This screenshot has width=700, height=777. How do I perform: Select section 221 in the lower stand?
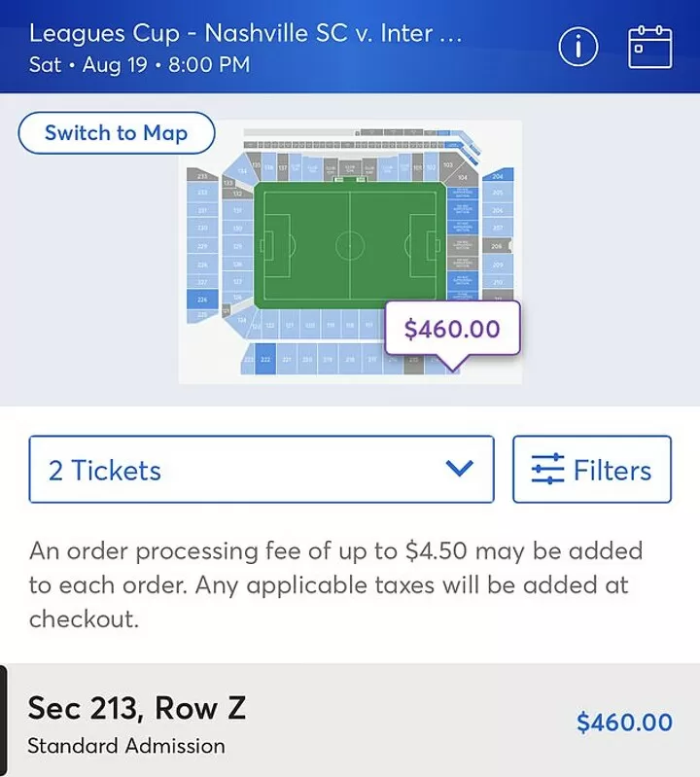point(287,359)
